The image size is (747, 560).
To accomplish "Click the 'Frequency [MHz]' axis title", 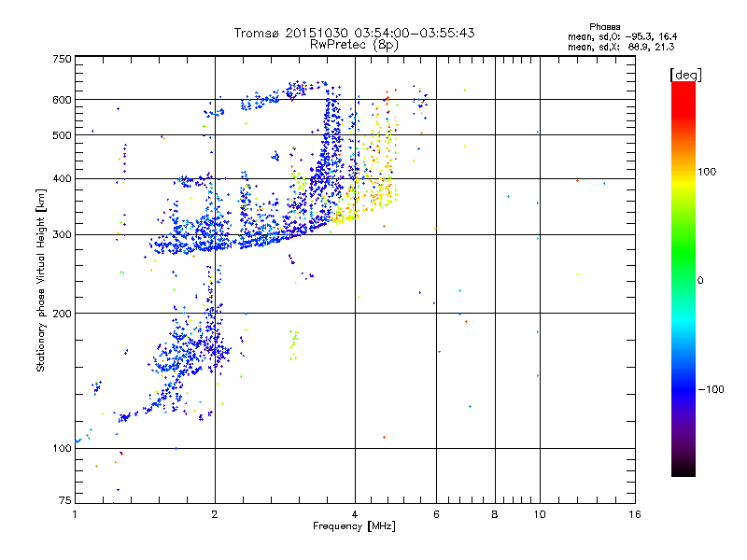I will click(x=354, y=526).
